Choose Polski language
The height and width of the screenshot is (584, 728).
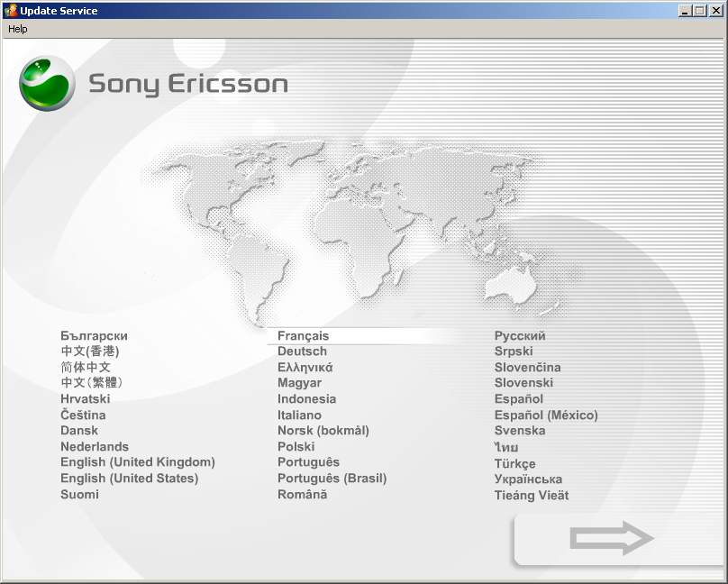pos(296,447)
